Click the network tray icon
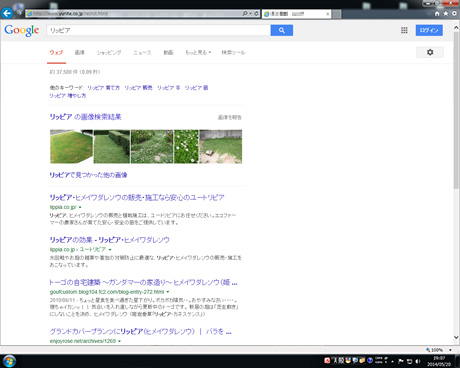460x368 pixels. pos(410,361)
